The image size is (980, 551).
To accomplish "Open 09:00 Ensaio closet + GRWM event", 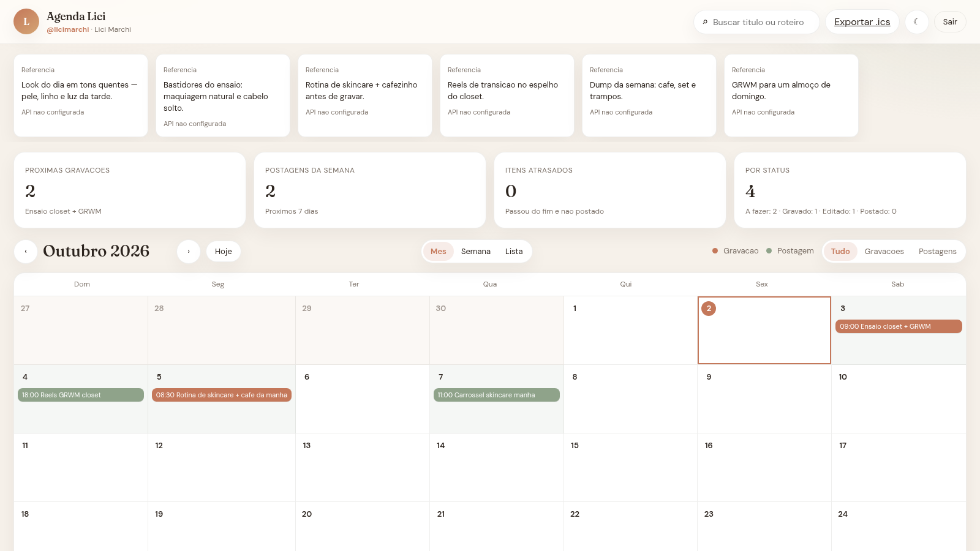I will [899, 326].
